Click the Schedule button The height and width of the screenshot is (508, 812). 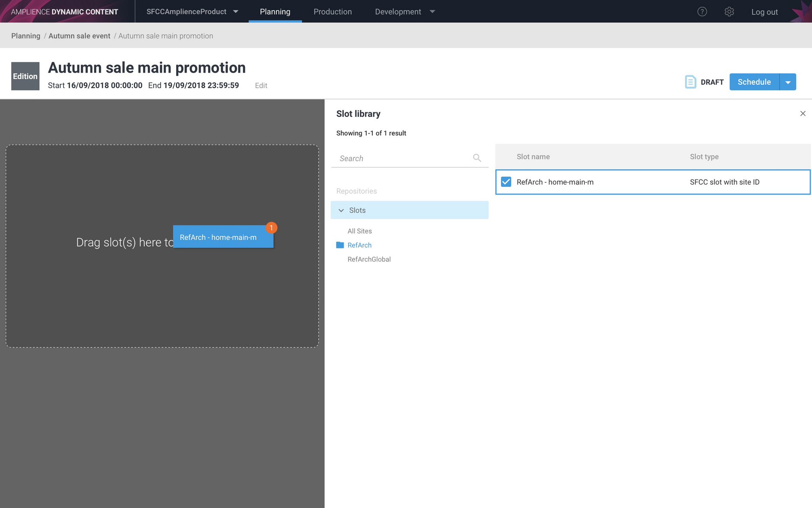(x=754, y=82)
